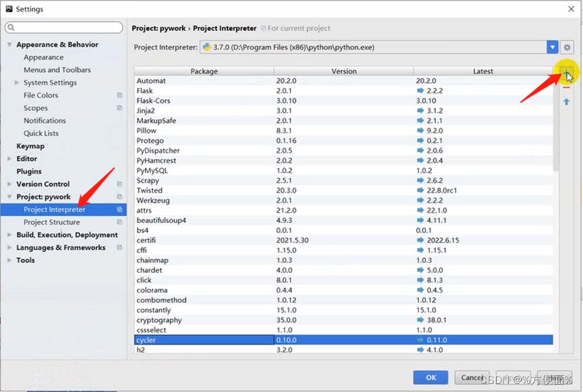Image resolution: width=583 pixels, height=392 pixels.
Task: Click the project-level icon next to Project: pywork
Action: point(119,197)
